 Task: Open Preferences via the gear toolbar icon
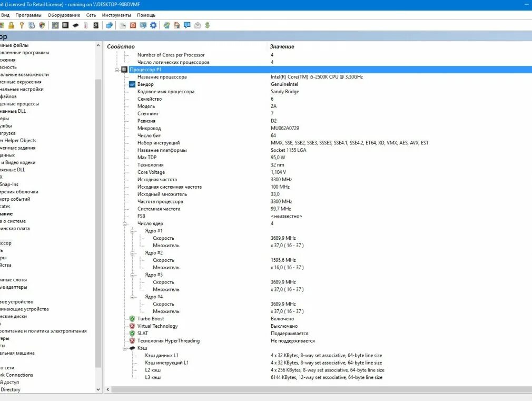click(153, 25)
